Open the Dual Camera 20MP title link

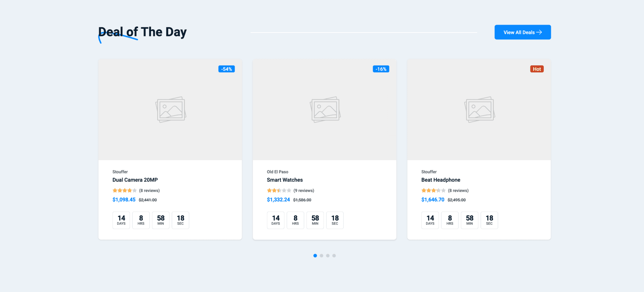tap(135, 180)
